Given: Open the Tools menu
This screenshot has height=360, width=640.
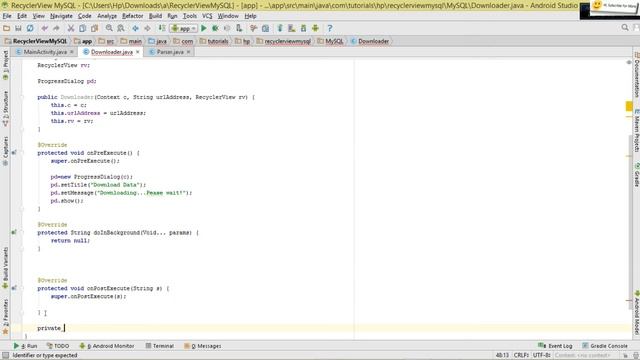Looking at the screenshot, I should pyautogui.click(x=189, y=16).
